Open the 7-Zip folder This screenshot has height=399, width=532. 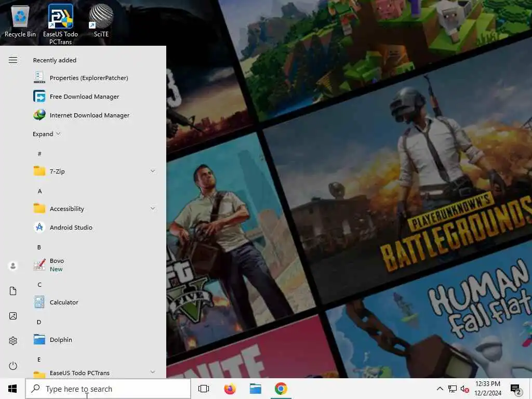95,171
